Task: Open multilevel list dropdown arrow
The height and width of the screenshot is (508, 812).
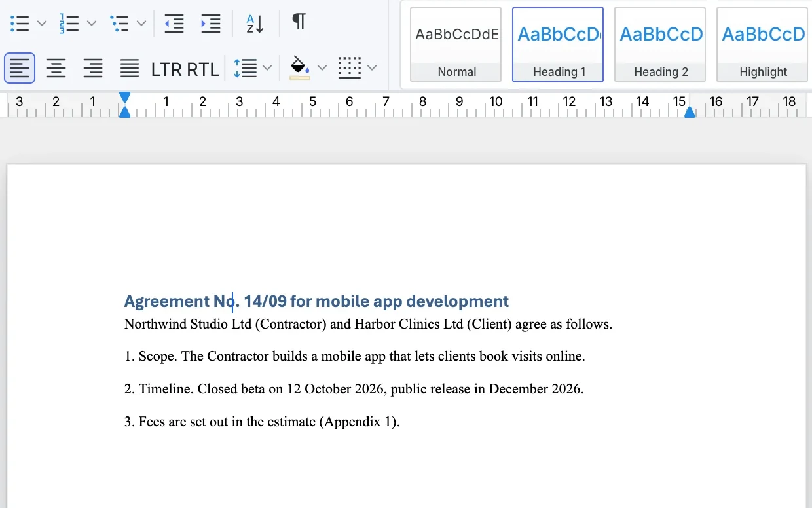Action: pyautogui.click(x=141, y=24)
